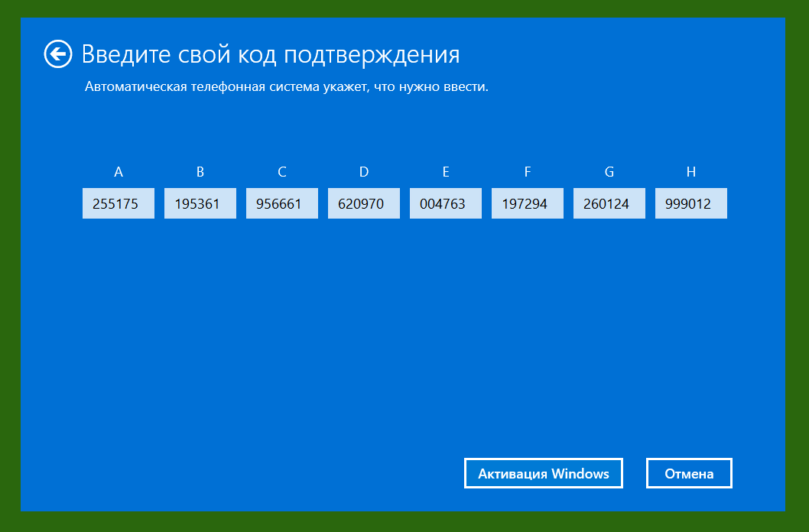The width and height of the screenshot is (809, 532).
Task: Click column label A
Action: tap(119, 172)
